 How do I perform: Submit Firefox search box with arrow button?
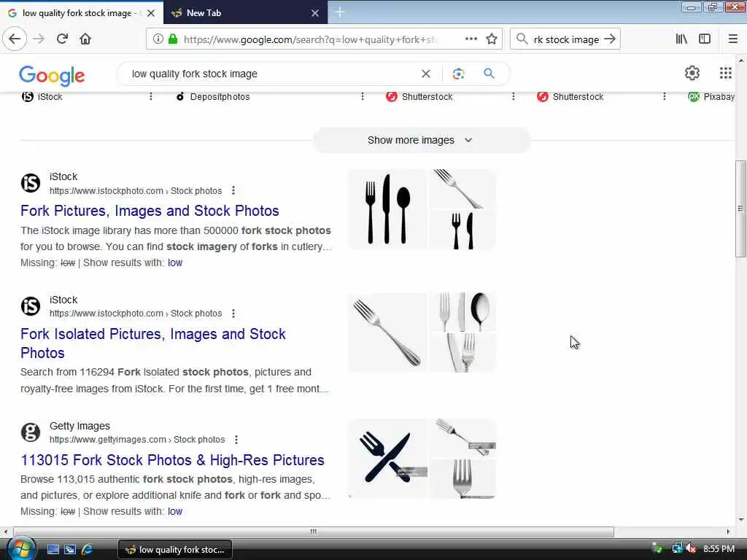pos(610,39)
